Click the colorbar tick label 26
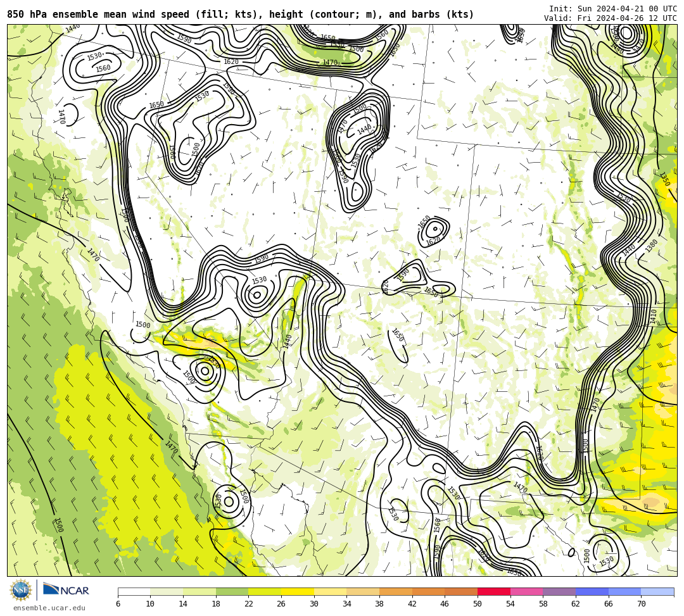This screenshot has height=616, width=684. pyautogui.click(x=281, y=604)
